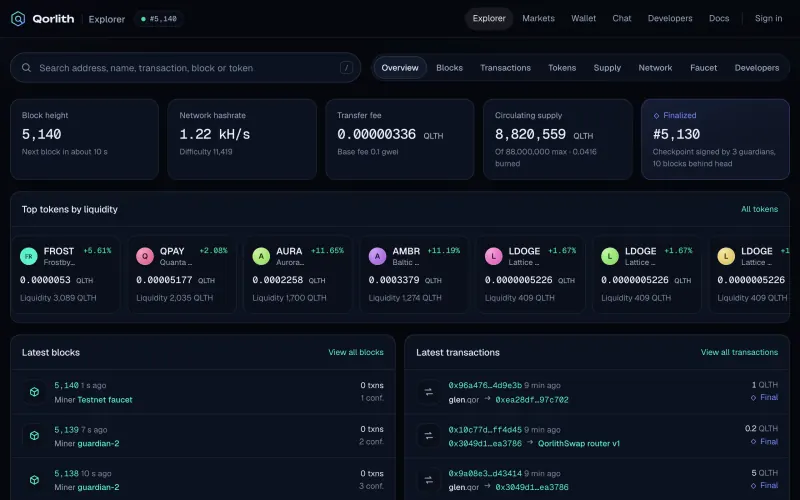This screenshot has height=500, width=800.
Task: Click Liquidity 2,035 QLTH text
Action: [174, 298]
